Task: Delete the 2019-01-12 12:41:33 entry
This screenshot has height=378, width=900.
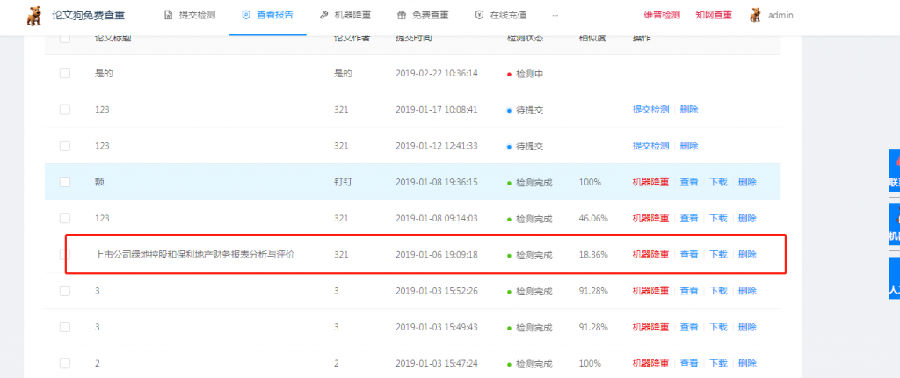Action: point(689,146)
